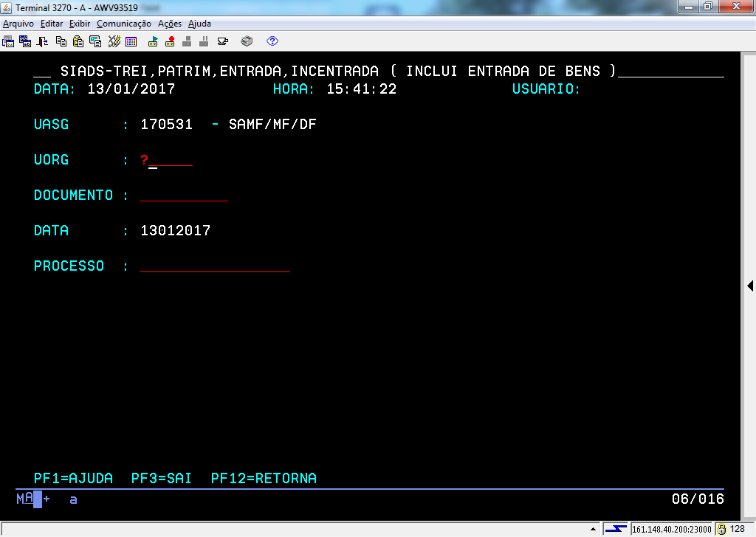Click the new session toolbar icon

(x=8, y=41)
